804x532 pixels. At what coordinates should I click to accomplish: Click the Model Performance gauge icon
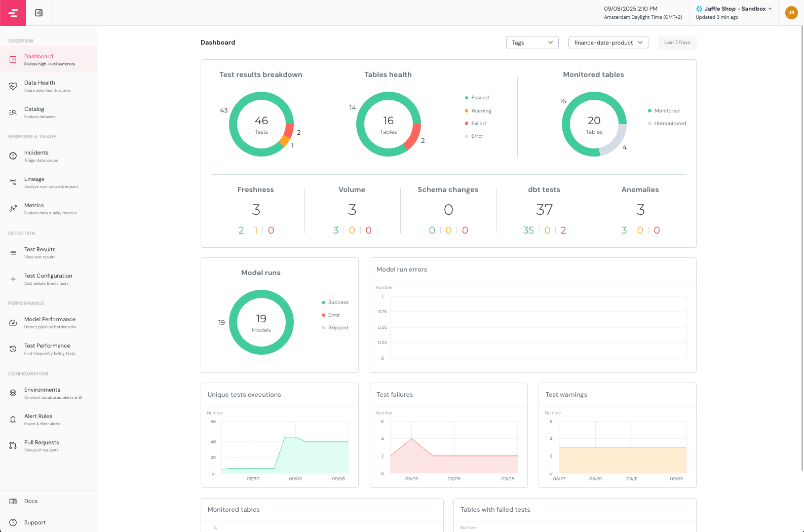point(13,323)
